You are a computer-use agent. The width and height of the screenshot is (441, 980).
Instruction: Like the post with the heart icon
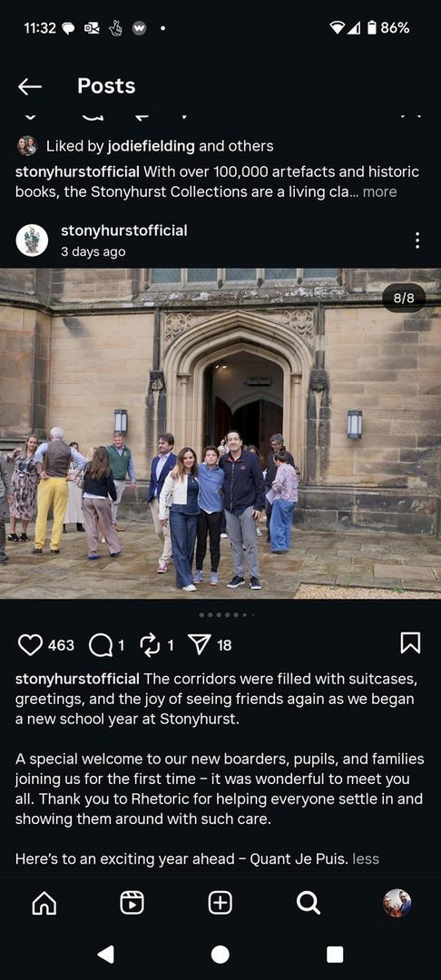30,645
